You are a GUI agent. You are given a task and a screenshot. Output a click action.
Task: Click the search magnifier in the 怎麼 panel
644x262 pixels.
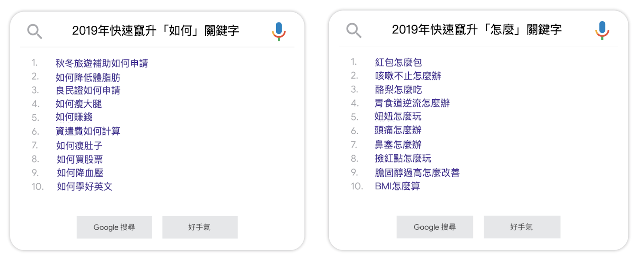pos(354,30)
